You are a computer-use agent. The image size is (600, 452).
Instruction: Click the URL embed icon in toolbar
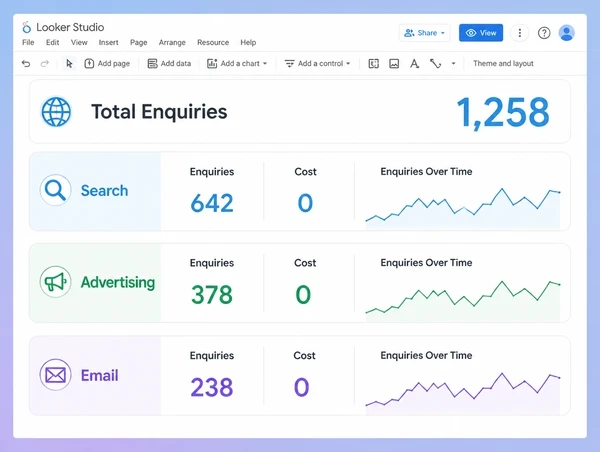click(x=373, y=64)
